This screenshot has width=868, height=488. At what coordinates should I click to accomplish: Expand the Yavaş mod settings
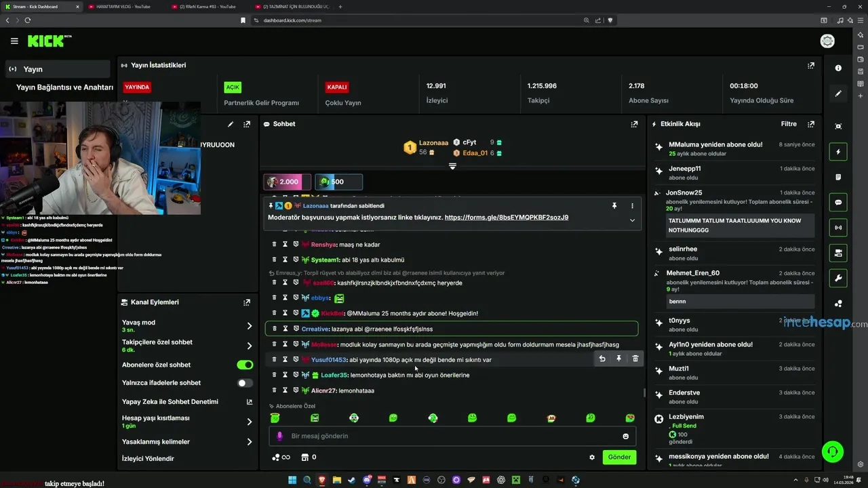250,326
